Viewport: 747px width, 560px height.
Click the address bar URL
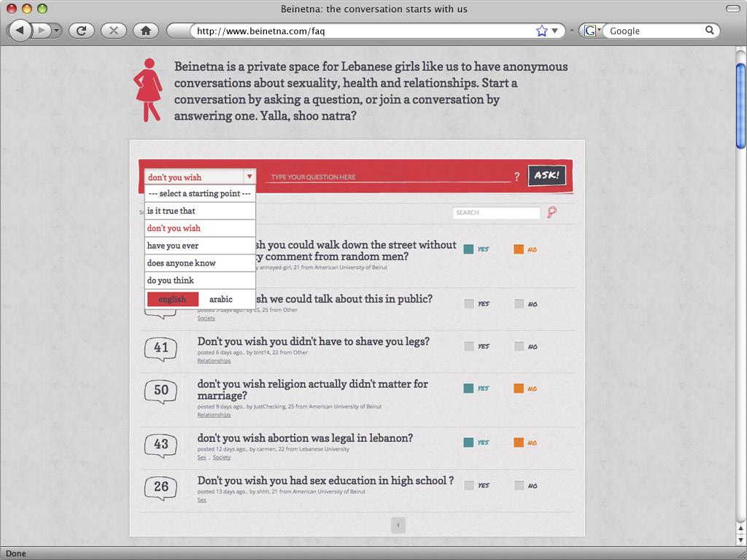(260, 31)
